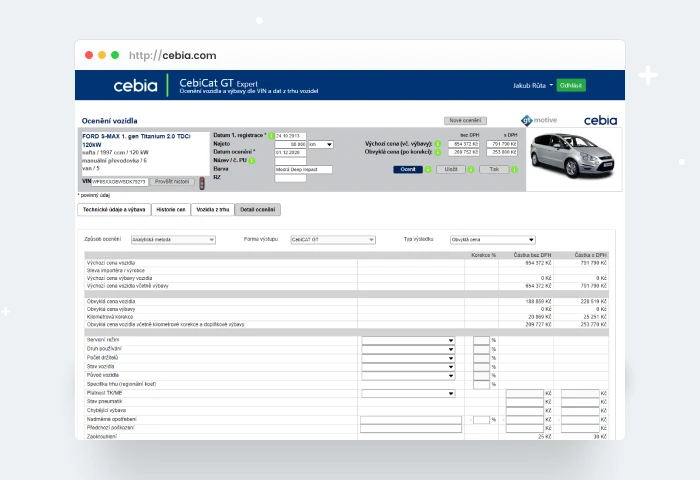This screenshot has width=700, height=480.
Task: Click Chybějící výbava amount s DPH field
Action: point(580,411)
